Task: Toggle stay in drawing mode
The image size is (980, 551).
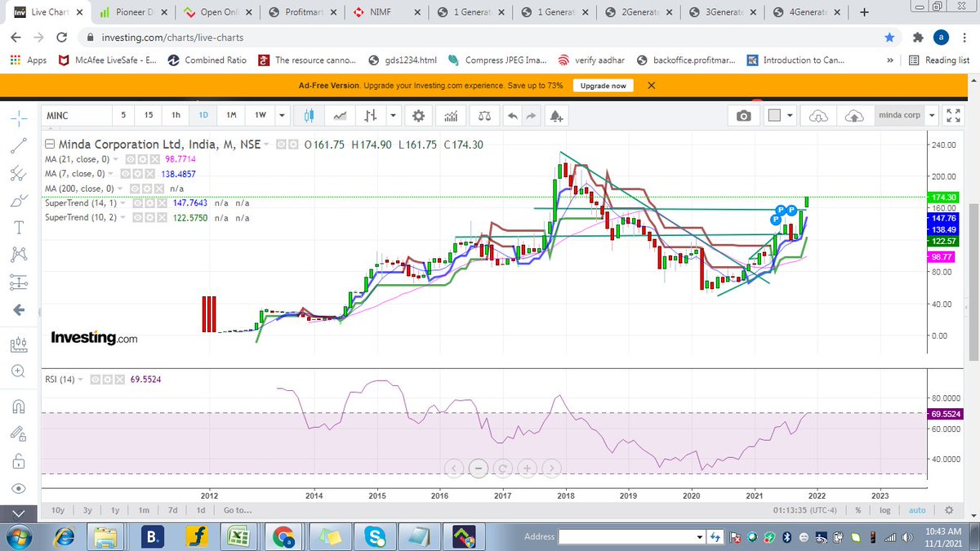Action: pyautogui.click(x=19, y=433)
